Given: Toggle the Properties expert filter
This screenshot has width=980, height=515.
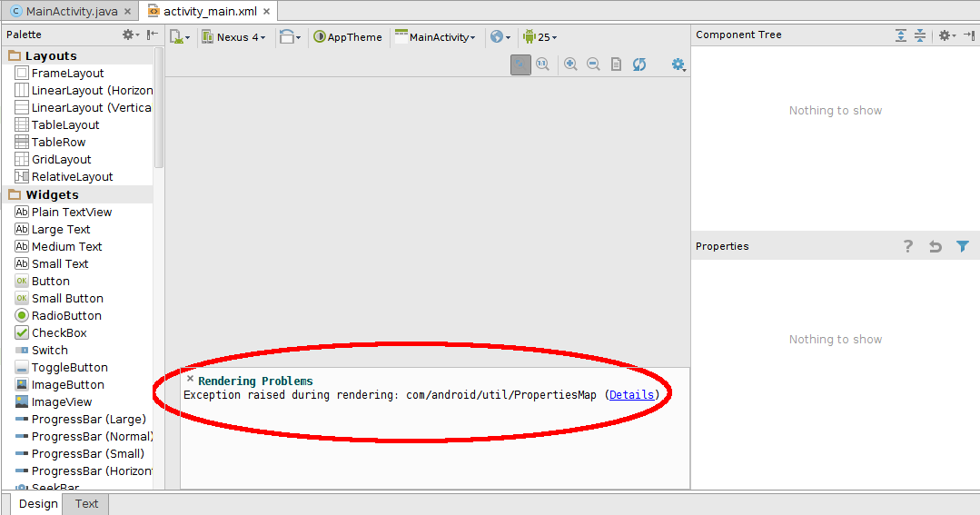Looking at the screenshot, I should coord(963,246).
